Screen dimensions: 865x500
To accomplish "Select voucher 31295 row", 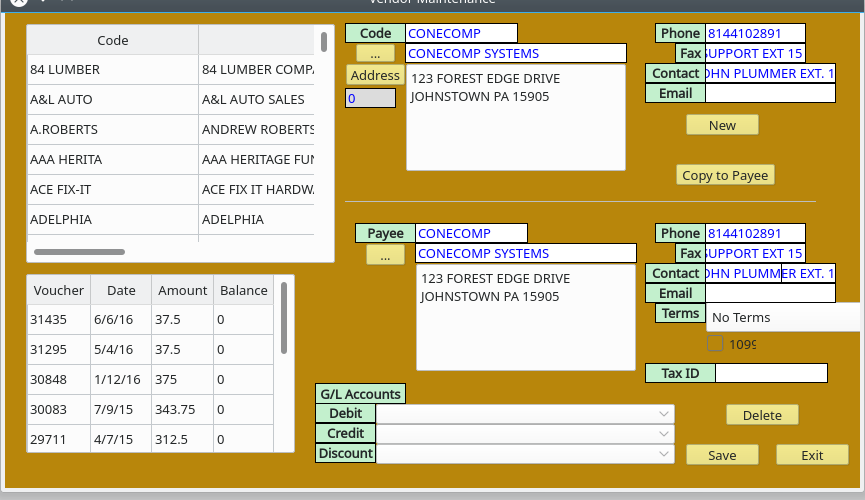I will 150,349.
